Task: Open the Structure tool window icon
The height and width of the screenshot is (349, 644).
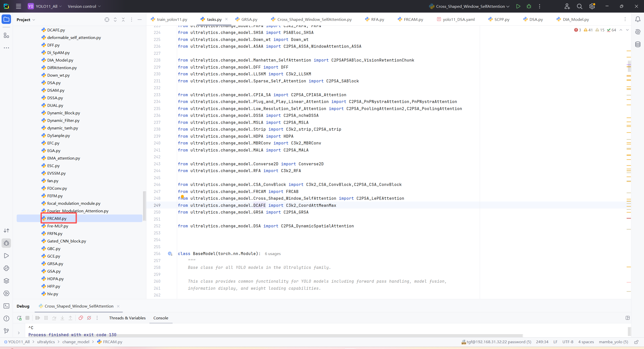Action: click(6, 35)
